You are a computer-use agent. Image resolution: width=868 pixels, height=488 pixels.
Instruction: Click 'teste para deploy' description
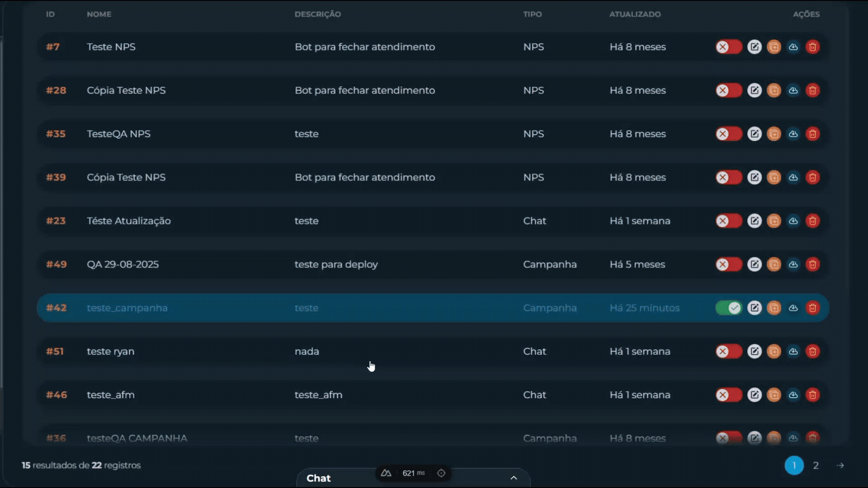point(336,264)
